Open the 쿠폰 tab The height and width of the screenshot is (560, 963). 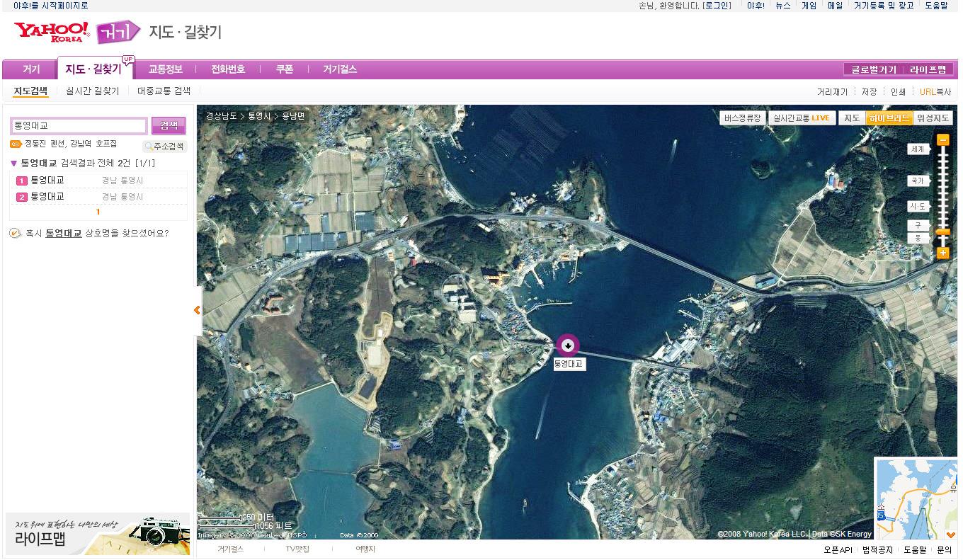coord(285,69)
